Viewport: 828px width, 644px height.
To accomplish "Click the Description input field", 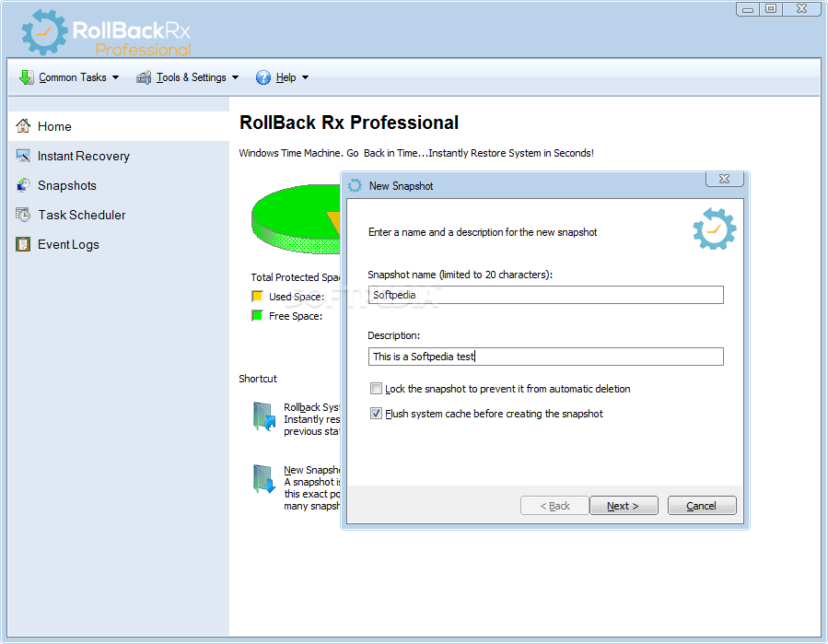I will click(x=545, y=357).
